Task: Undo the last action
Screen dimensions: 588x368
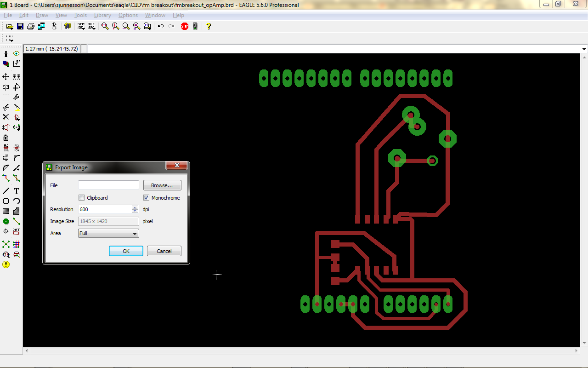Action: coord(161,26)
